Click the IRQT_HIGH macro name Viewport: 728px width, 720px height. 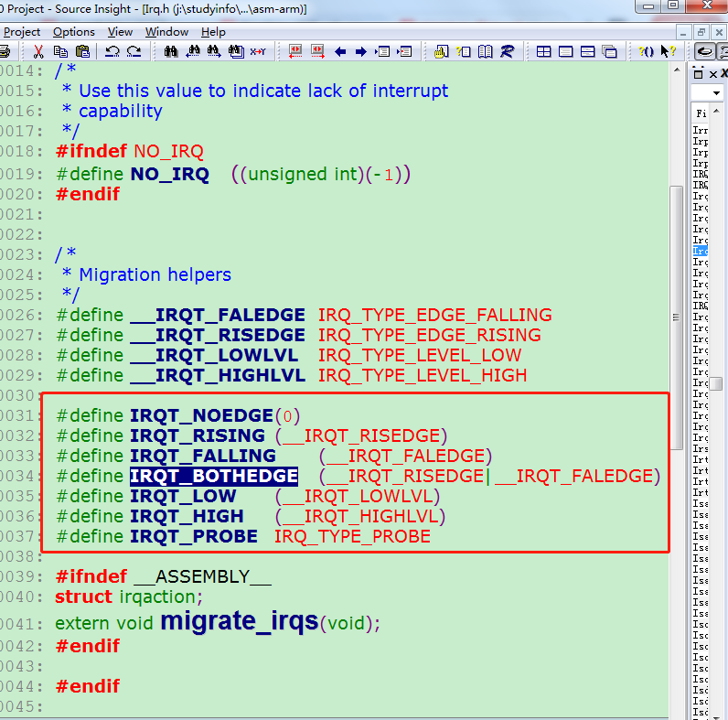point(187,517)
